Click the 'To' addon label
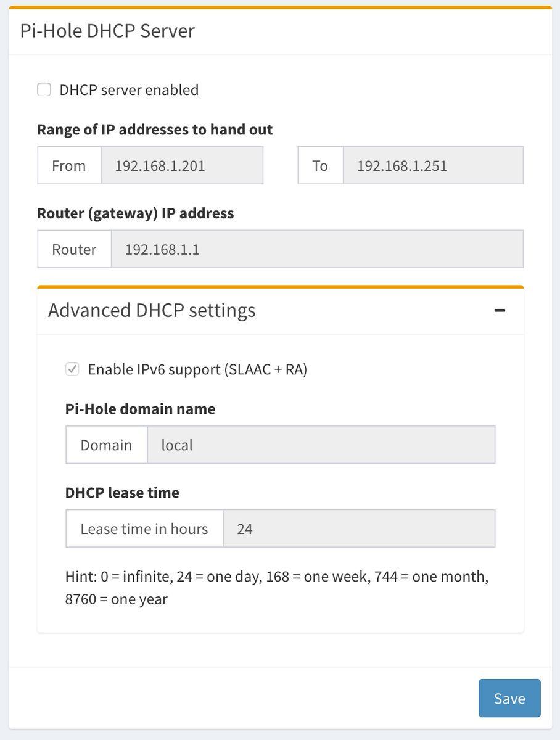 click(x=320, y=165)
